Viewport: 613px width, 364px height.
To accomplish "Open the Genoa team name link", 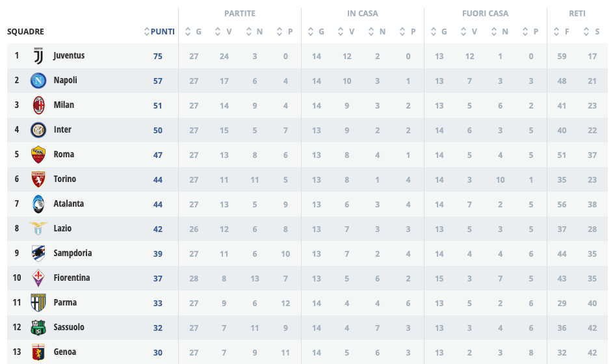I will pyautogui.click(x=65, y=352).
